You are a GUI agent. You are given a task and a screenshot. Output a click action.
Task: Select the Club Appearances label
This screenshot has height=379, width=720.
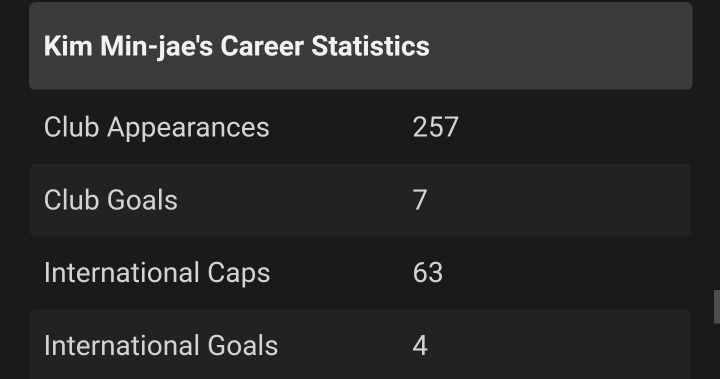coord(157,127)
